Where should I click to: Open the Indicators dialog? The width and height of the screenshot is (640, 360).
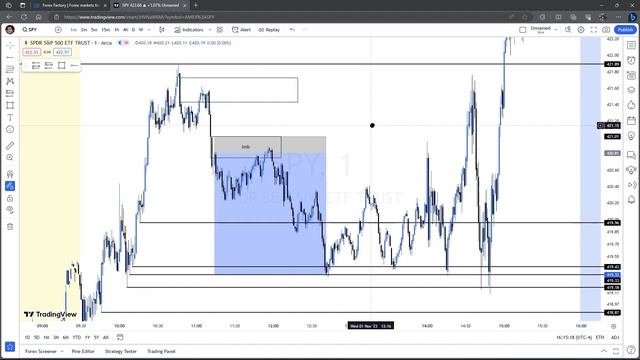click(189, 30)
